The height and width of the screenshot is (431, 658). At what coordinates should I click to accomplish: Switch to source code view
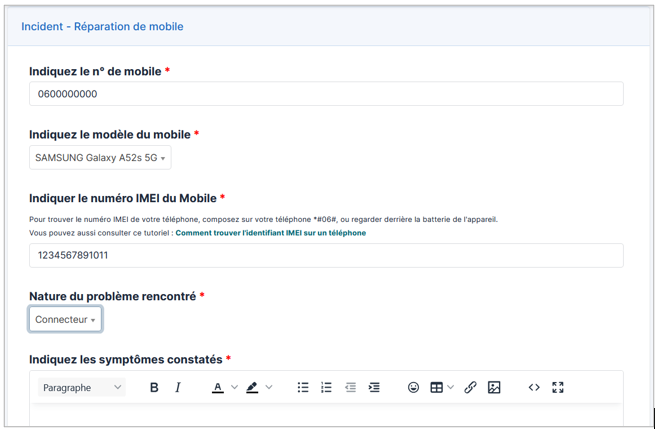point(534,388)
